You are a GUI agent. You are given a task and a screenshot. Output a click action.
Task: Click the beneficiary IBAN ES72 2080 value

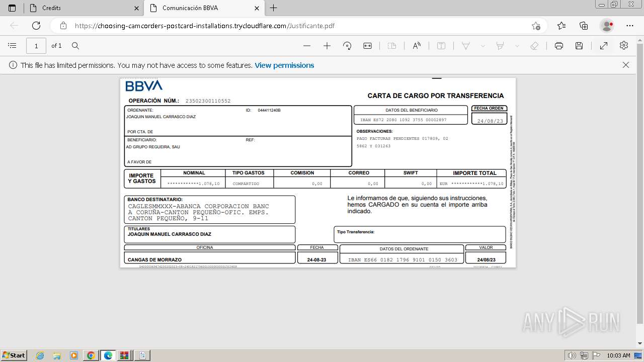tap(404, 120)
